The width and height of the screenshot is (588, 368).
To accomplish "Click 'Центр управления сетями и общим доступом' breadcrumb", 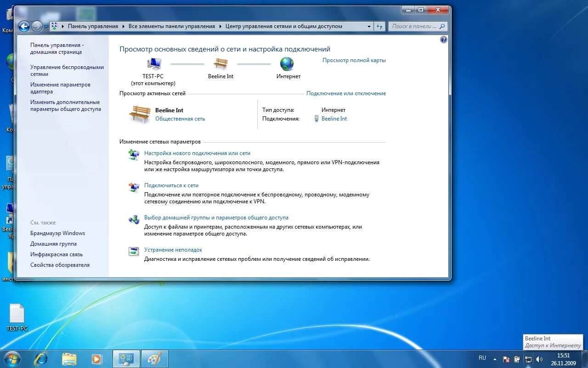I will [284, 26].
